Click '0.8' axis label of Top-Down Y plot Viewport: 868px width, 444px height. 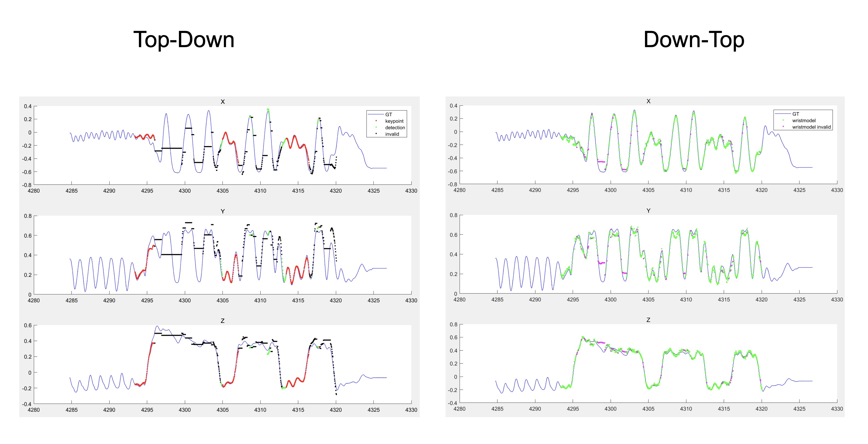pos(28,216)
